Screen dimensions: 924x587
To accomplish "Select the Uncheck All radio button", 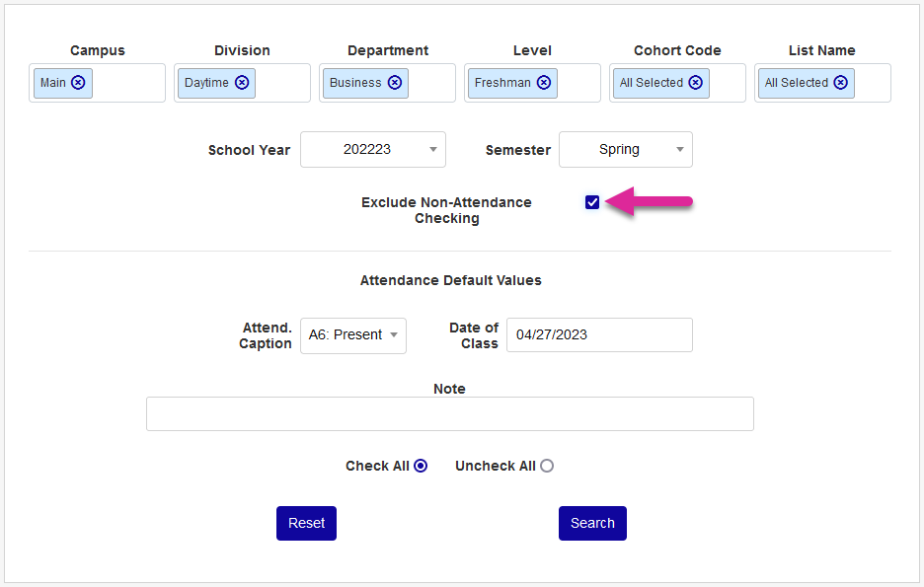I will coord(547,466).
